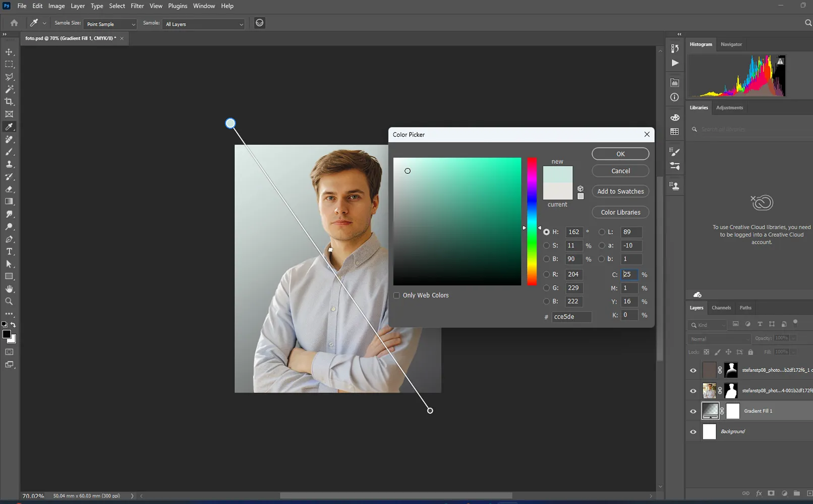Close the Color Picker dialog

(647, 135)
